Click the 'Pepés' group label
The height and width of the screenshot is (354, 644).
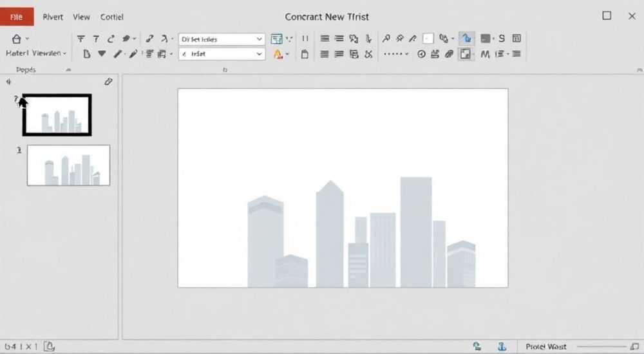coord(26,70)
